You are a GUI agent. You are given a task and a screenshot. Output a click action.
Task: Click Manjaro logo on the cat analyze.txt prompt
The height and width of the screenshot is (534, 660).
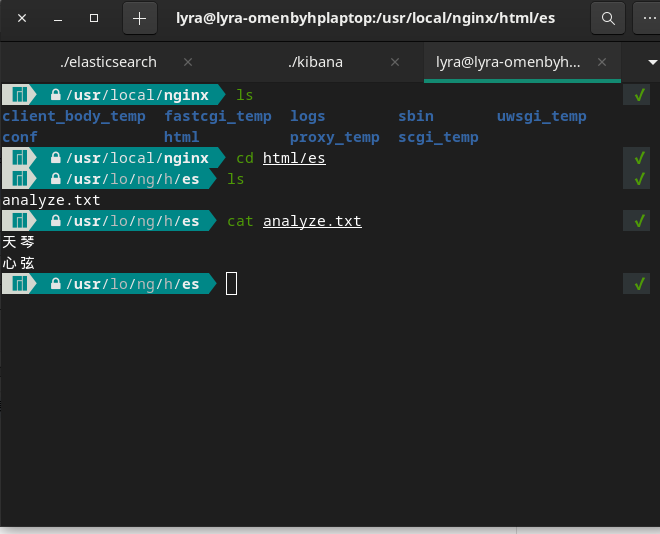[x=19, y=221]
